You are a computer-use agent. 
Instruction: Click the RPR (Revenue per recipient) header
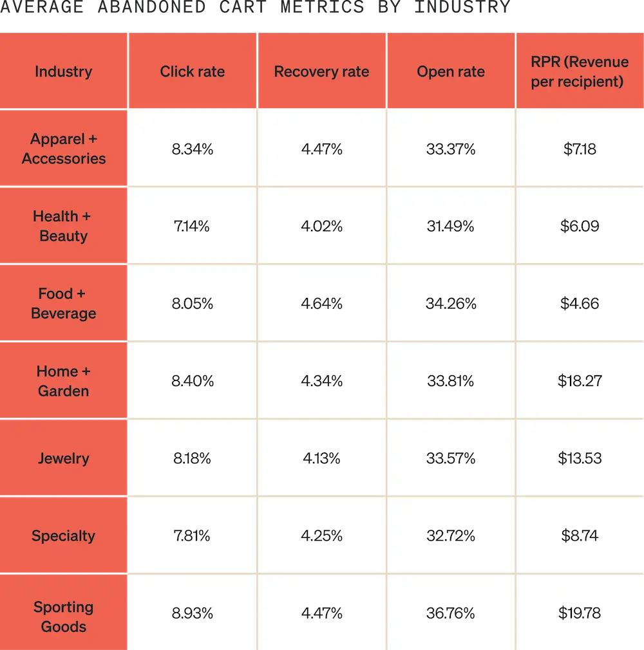pyautogui.click(x=580, y=71)
